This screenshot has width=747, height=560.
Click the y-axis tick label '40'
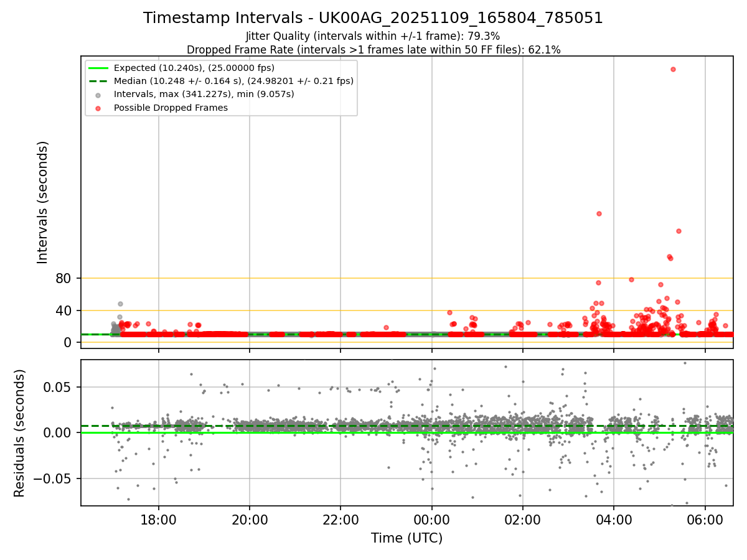[x=65, y=310]
